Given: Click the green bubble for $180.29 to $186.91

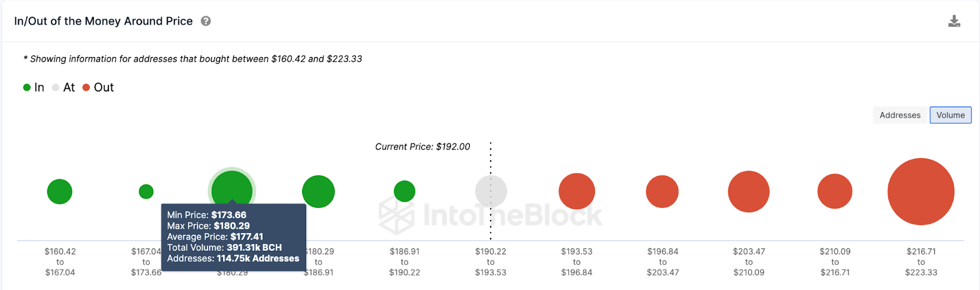Looking at the screenshot, I should (x=318, y=192).
